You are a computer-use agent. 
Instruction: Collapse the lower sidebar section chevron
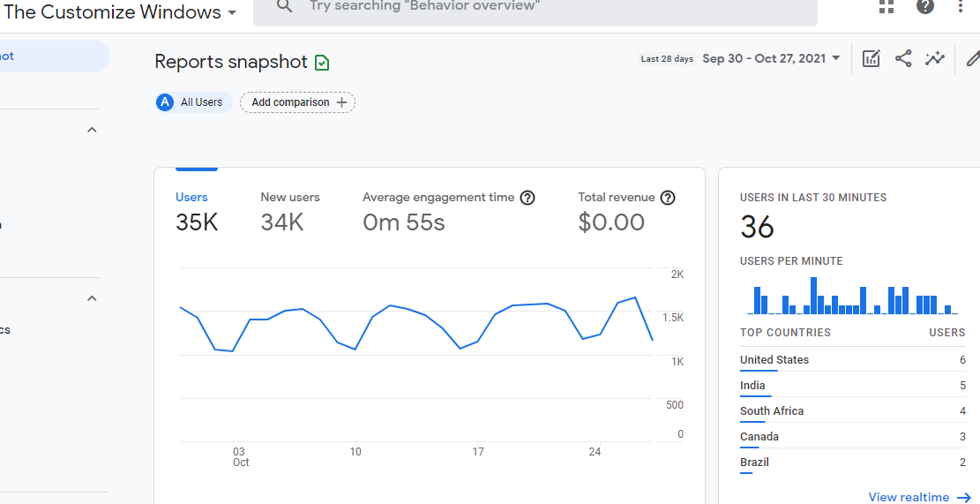(92, 298)
